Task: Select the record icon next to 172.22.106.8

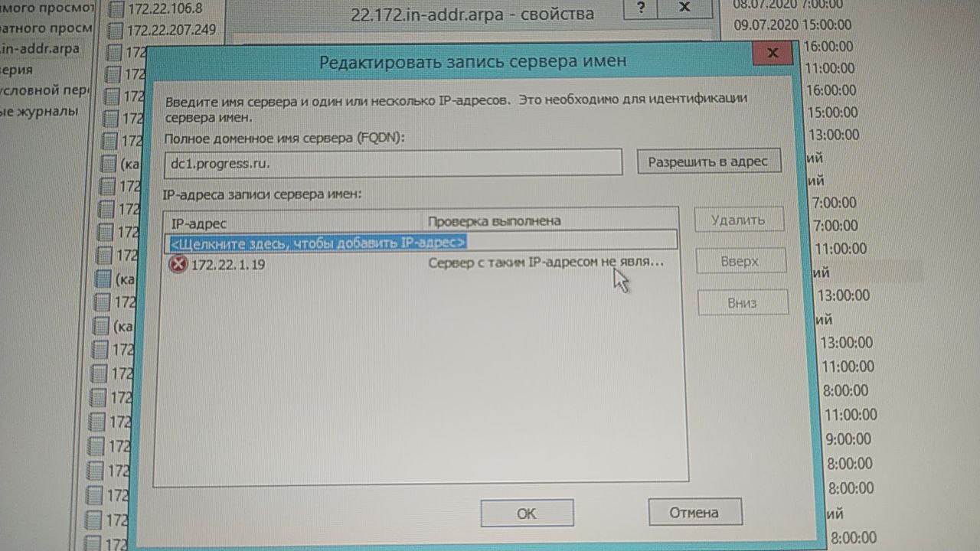Action: (x=116, y=10)
